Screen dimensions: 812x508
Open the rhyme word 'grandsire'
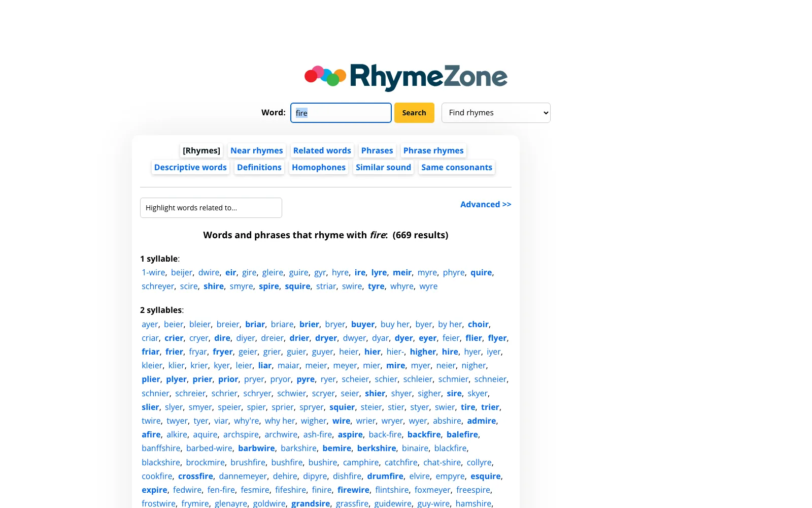point(311,503)
